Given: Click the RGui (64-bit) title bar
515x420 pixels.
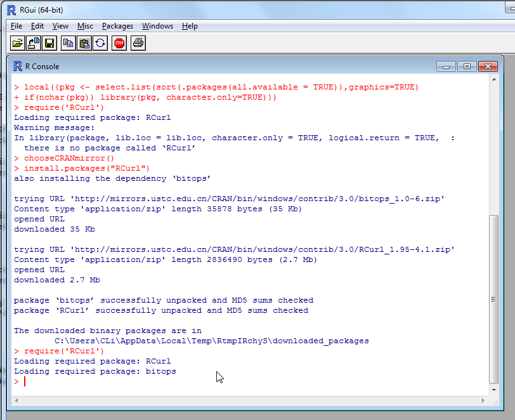Looking at the screenshot, I should click(x=256, y=10).
